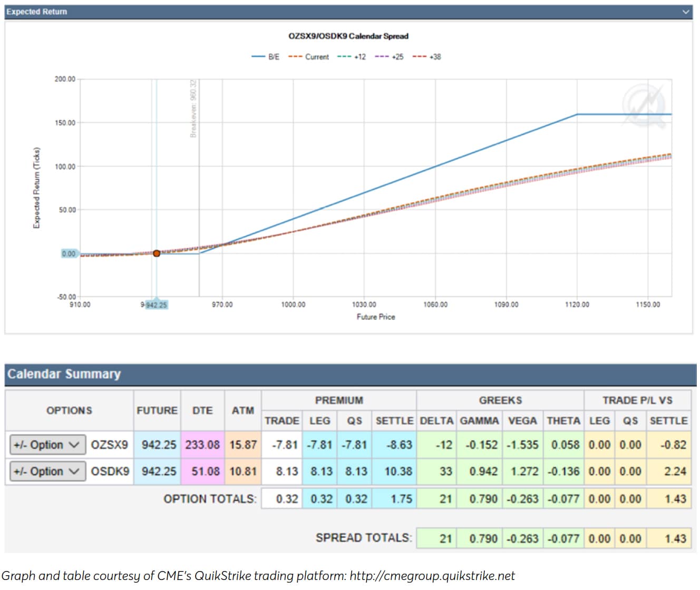Open the +/- Option dropdown for OSDK9
Image resolution: width=700 pixels, height=590 pixels.
(47, 471)
